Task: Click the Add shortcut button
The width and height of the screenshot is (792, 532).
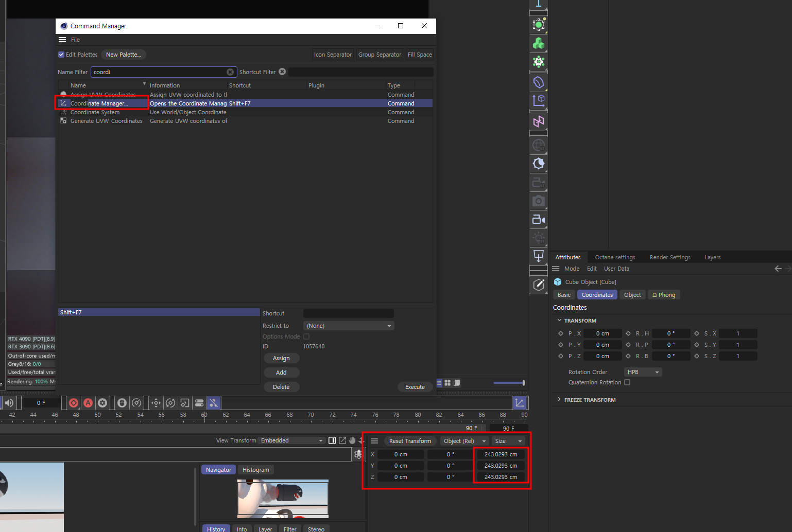Action: coord(281,373)
